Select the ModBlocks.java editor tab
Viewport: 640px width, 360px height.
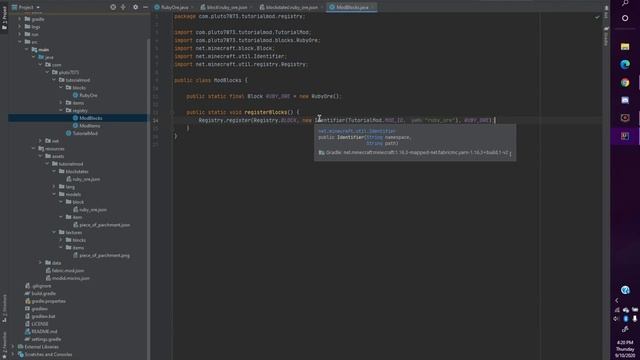352,7
